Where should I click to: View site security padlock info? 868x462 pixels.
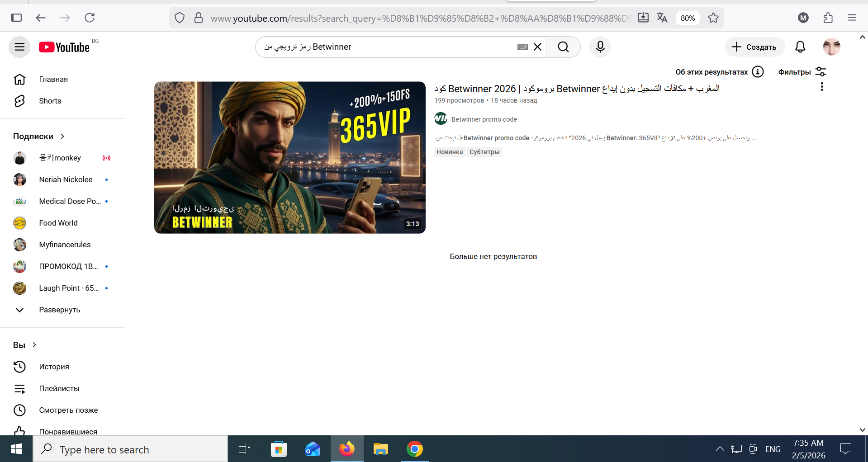pyautogui.click(x=198, y=18)
